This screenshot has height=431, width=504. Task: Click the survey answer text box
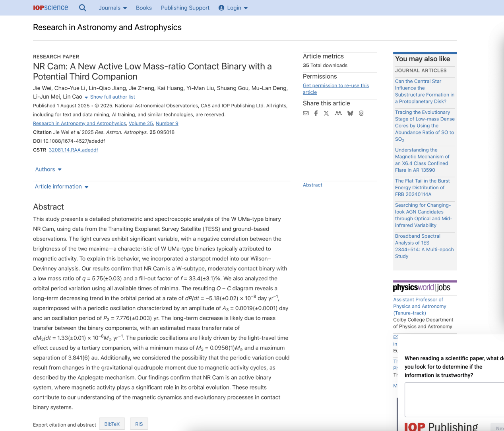(454, 400)
